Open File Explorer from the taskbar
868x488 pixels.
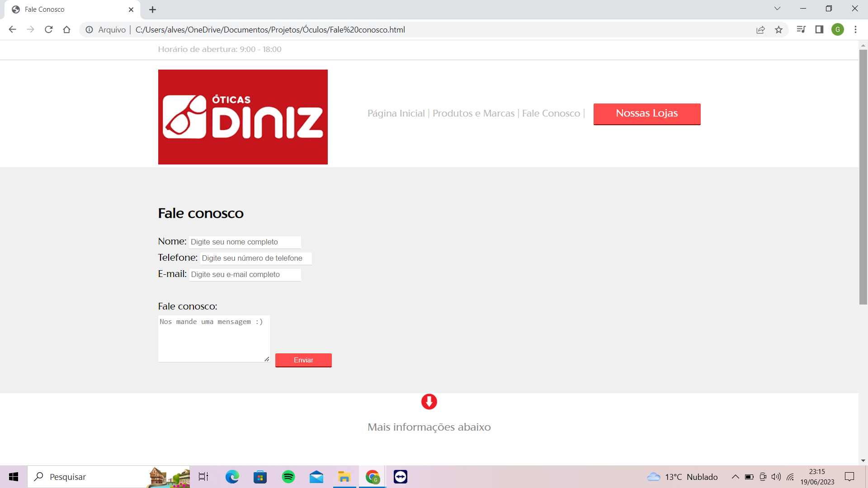coord(344,477)
